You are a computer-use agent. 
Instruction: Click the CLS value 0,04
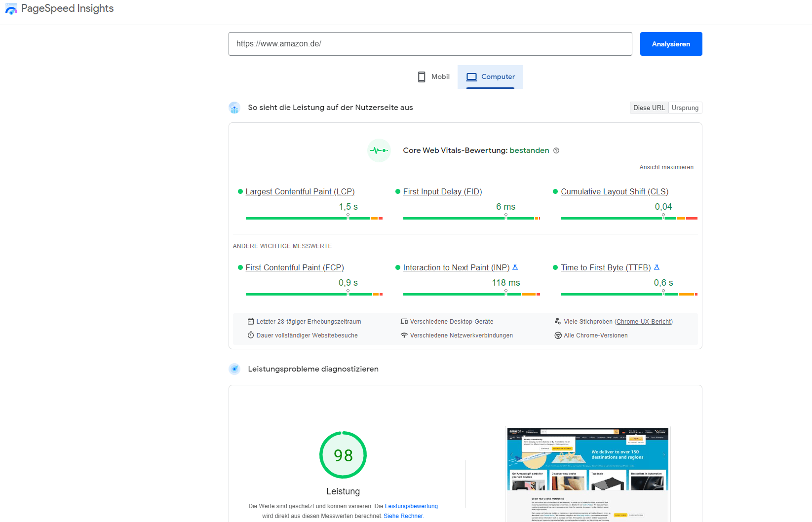coord(663,207)
